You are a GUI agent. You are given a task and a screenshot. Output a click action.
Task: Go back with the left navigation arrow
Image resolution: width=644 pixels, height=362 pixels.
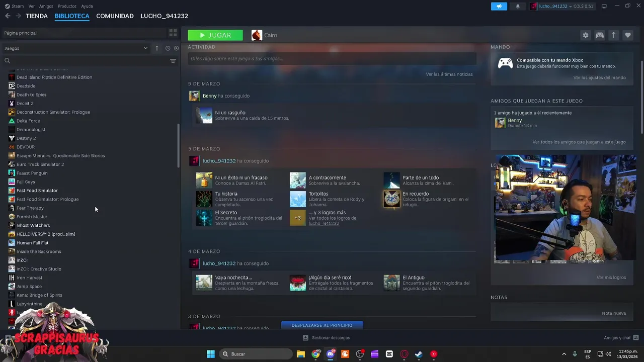click(8, 16)
